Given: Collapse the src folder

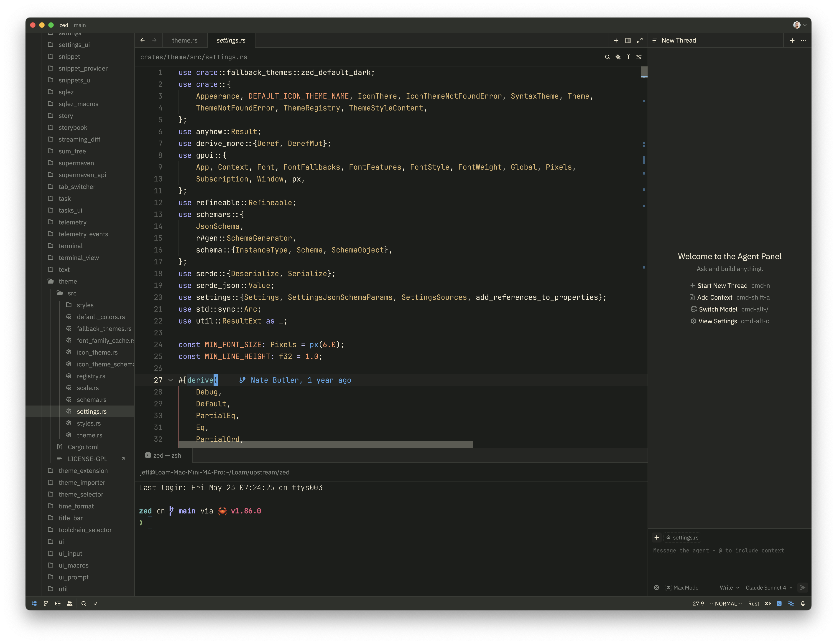Looking at the screenshot, I should click(x=72, y=293).
